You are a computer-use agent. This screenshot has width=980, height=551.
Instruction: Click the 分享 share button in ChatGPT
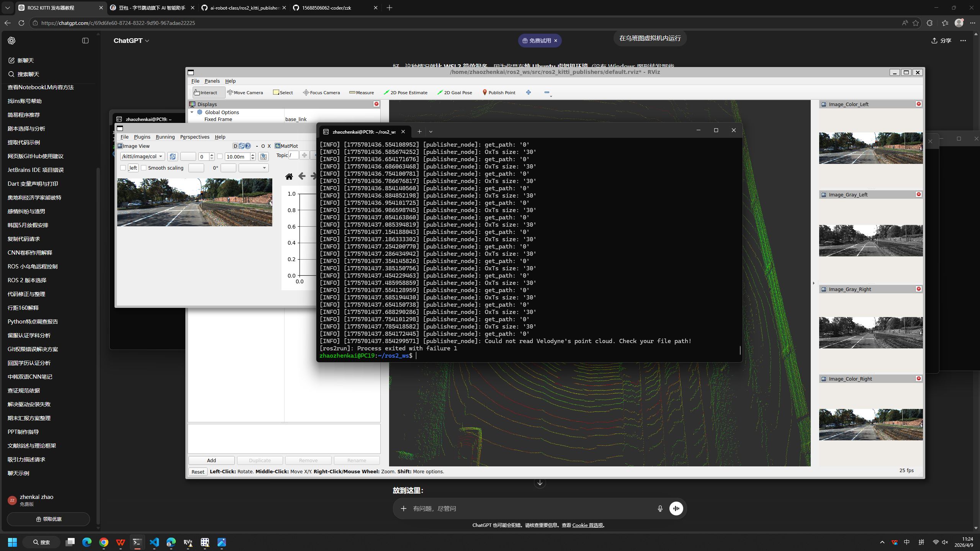tap(941, 41)
